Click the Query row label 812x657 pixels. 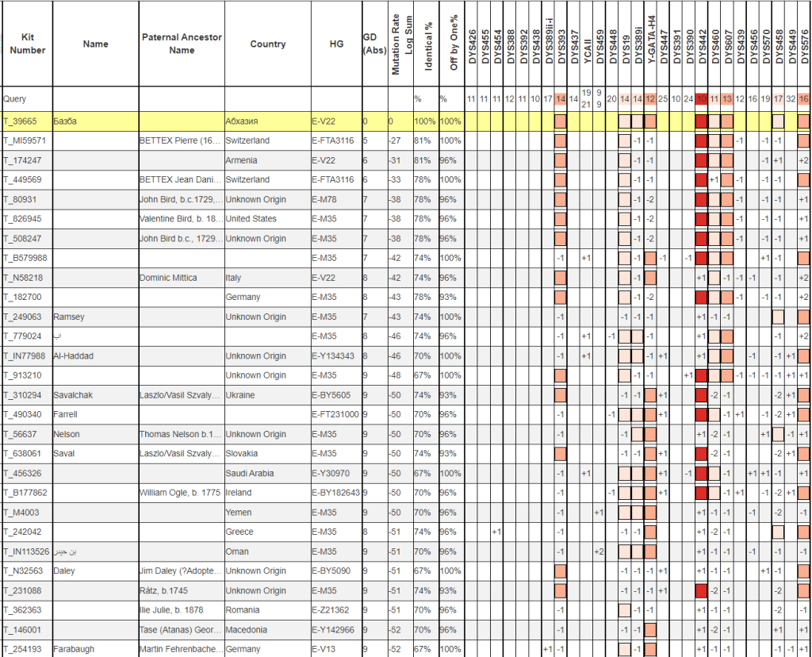[15, 99]
